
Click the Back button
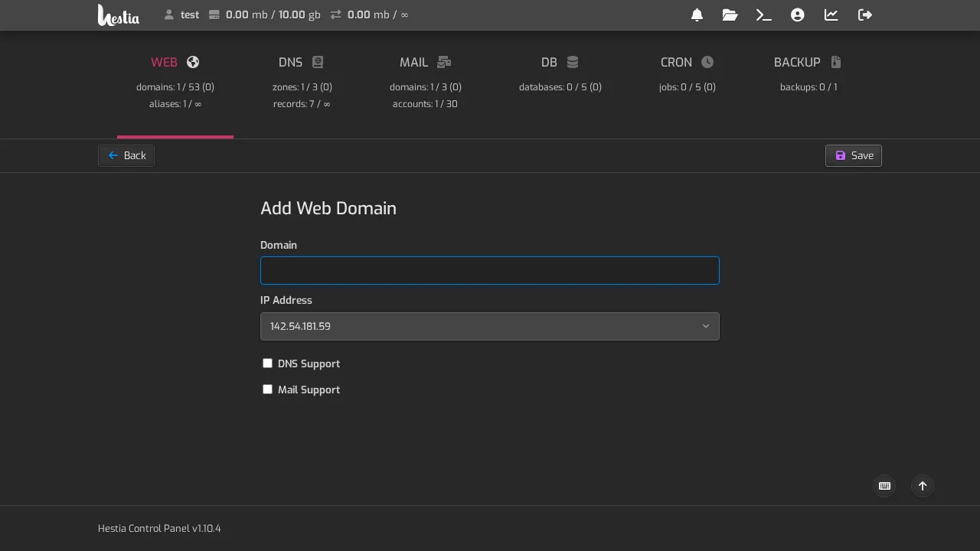pos(126,155)
